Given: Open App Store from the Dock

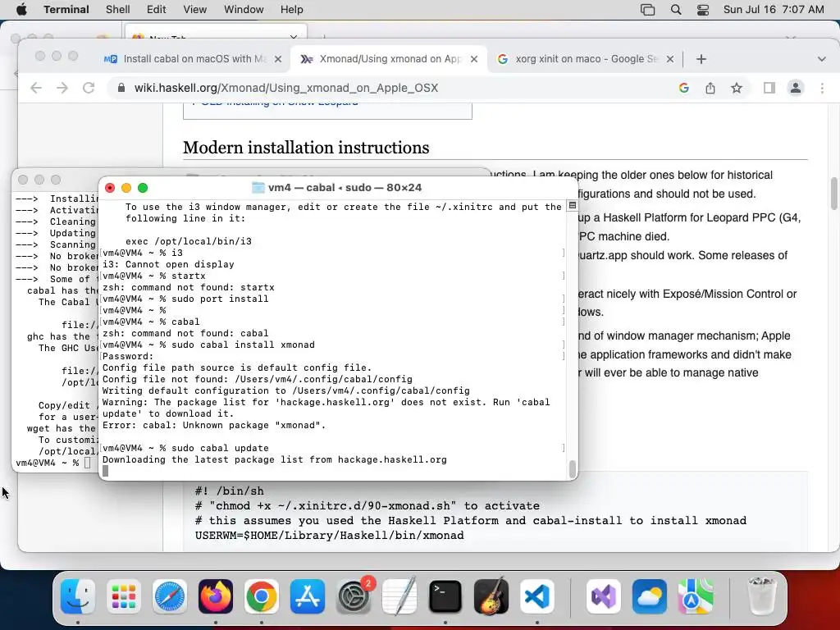Looking at the screenshot, I should point(308,596).
